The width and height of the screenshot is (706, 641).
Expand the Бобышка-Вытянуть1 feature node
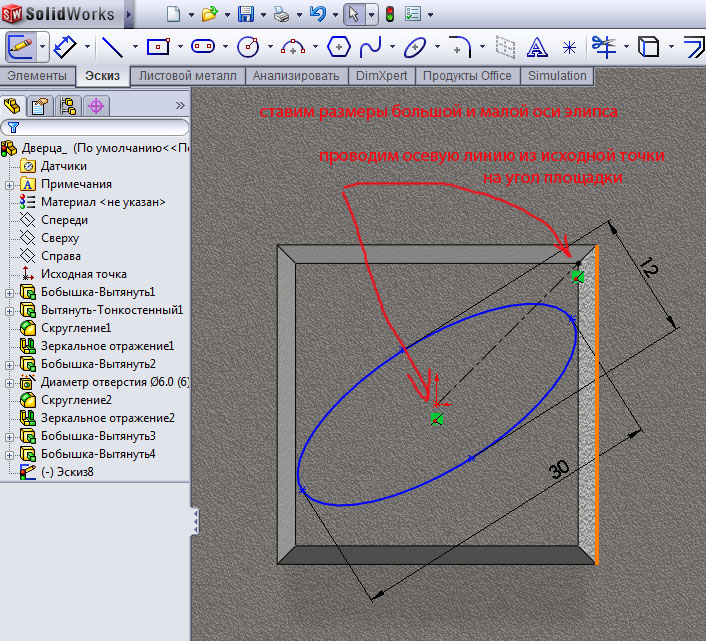[x=9, y=292]
